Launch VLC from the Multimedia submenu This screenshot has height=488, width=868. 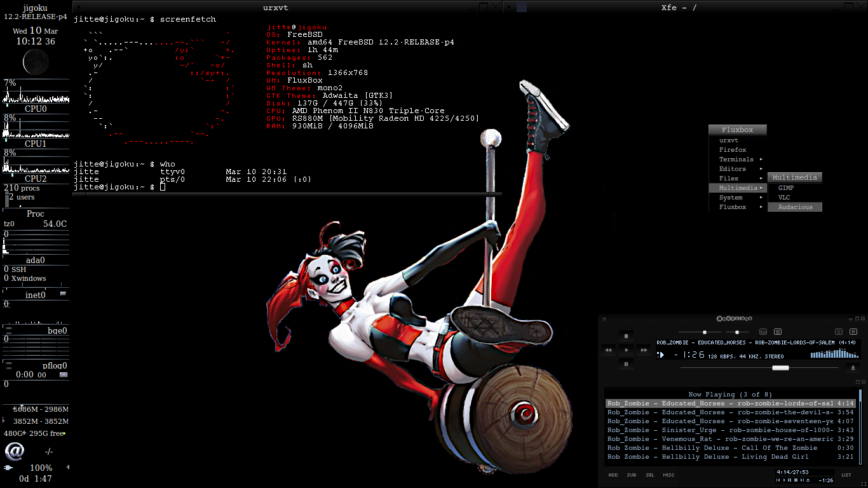795,198
